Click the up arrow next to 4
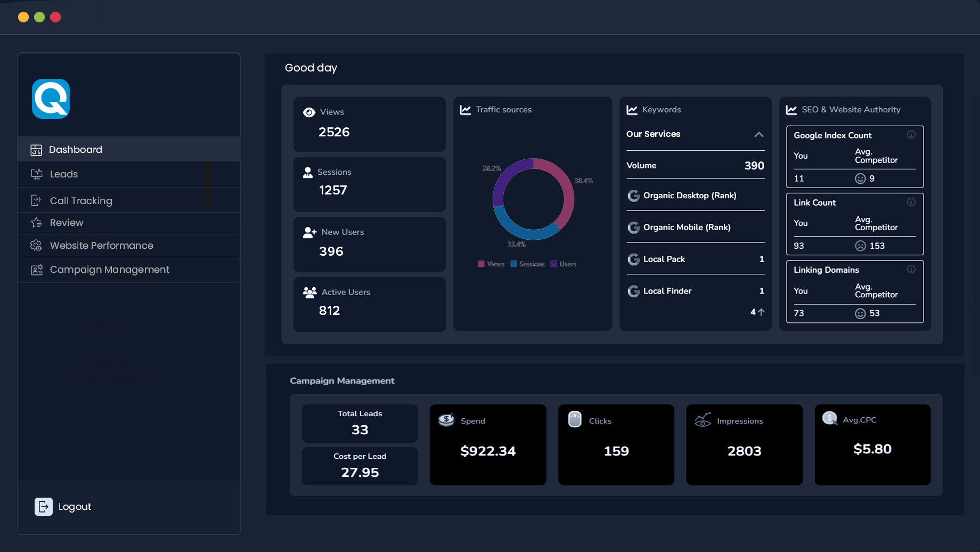The width and height of the screenshot is (980, 552). pos(761,312)
